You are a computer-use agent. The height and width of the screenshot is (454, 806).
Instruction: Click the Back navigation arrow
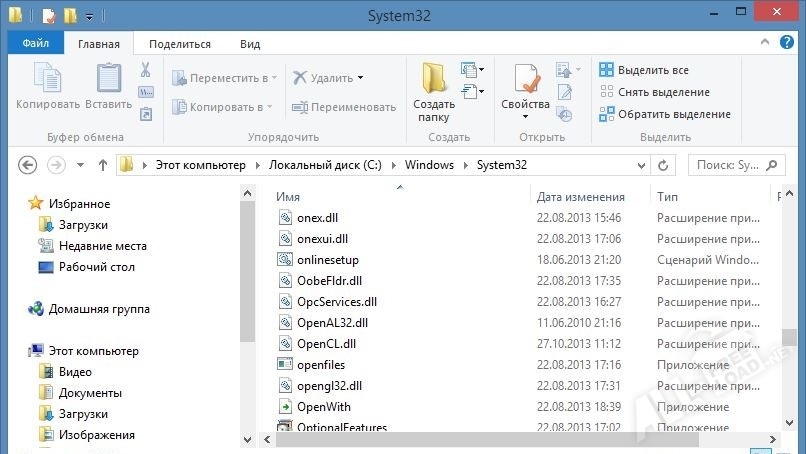coord(28,165)
